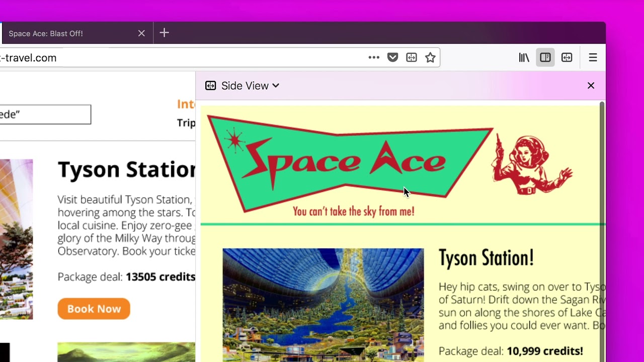Toggle the sidebars toolbar button
The height and width of the screenshot is (362, 644).
coord(545,58)
